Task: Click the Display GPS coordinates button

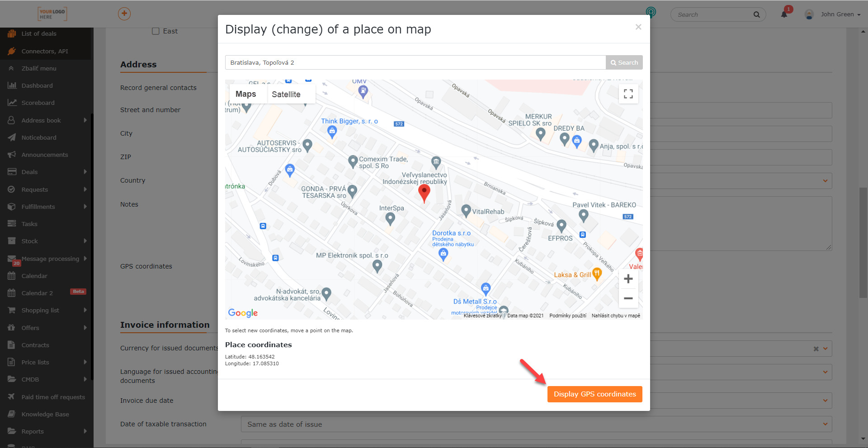Action: pos(594,394)
